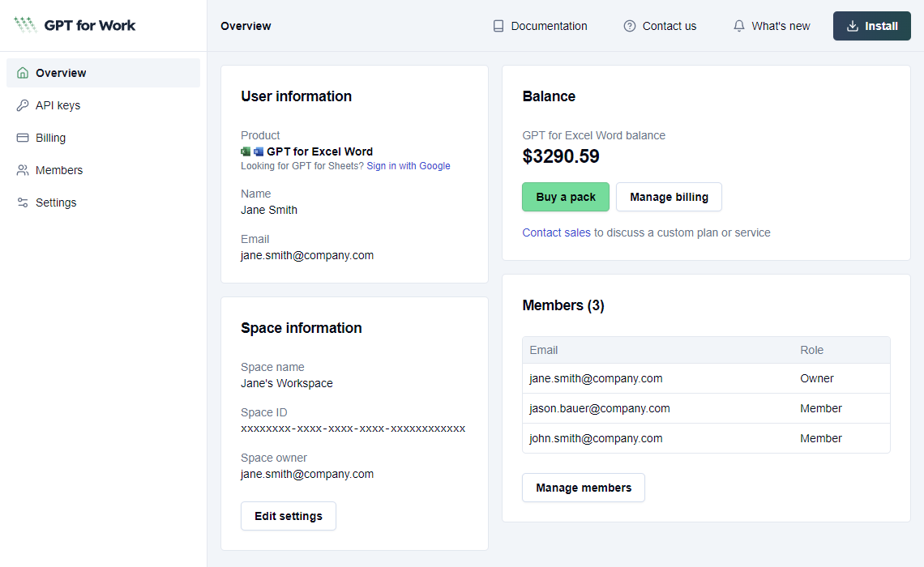Click the green Buy a pack button
924x567 pixels.
point(566,197)
